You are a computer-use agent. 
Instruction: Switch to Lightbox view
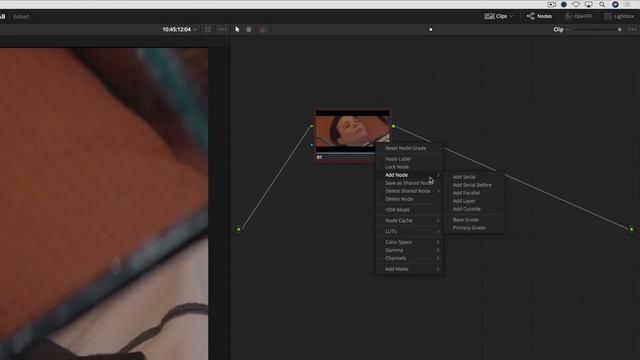(x=619, y=16)
